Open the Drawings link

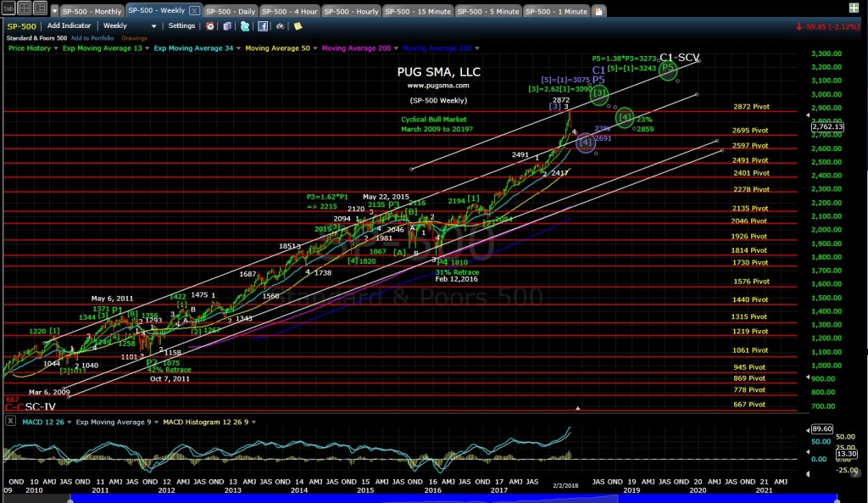click(135, 38)
